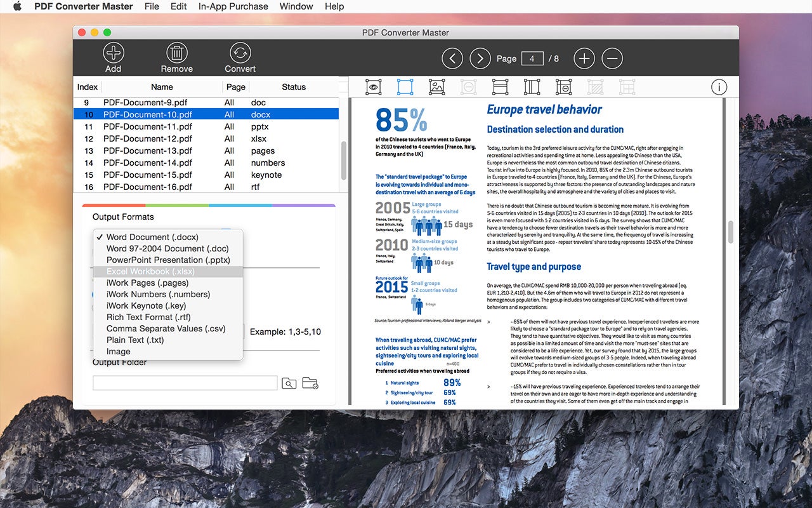The height and width of the screenshot is (508, 812).
Task: Select the table tool with minus sign
Action: [563, 87]
